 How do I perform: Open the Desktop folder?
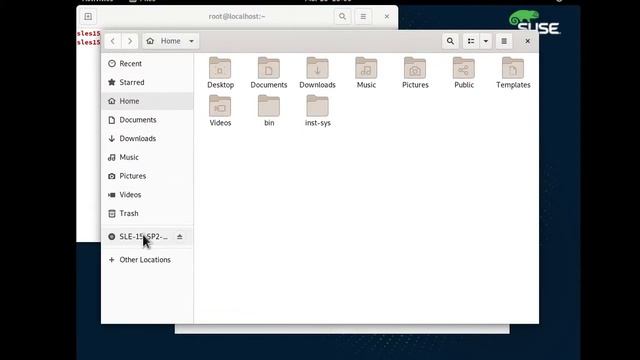point(220,73)
